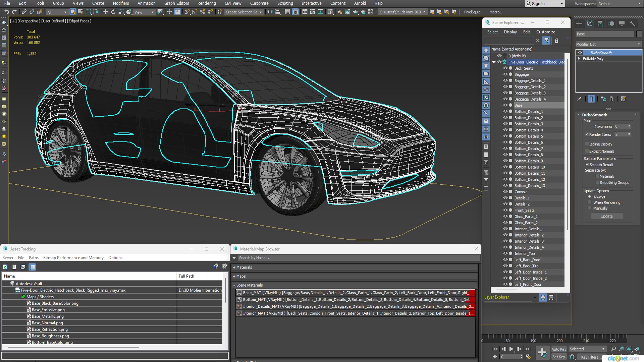
Task: Open the Paths menu in Asset Tracking
Action: 34,258
